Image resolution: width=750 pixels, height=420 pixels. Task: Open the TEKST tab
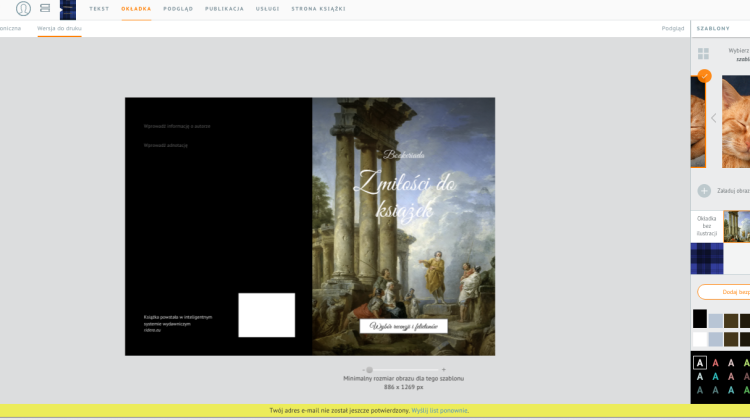[x=99, y=9]
